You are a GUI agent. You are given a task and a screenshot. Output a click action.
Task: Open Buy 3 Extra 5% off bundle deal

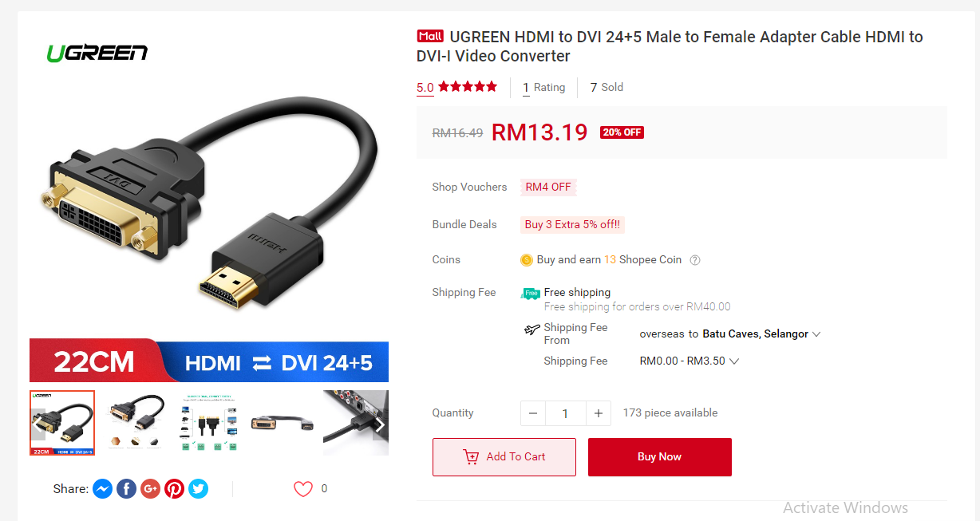click(572, 224)
